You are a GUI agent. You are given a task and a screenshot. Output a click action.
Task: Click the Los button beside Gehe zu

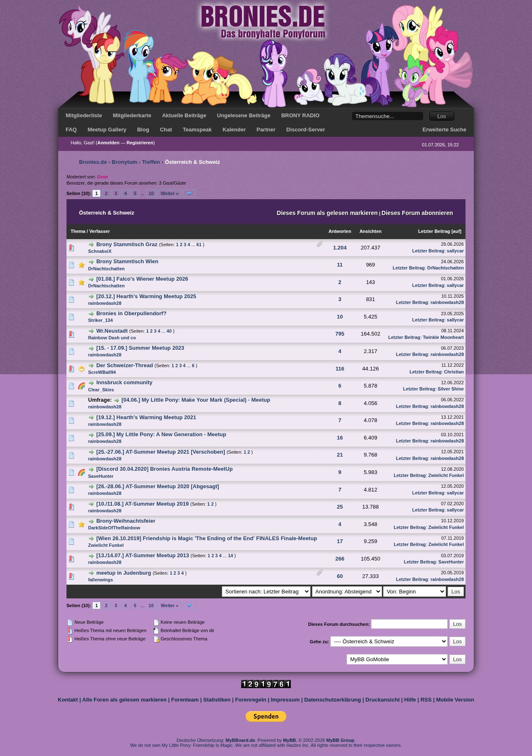[x=457, y=641]
